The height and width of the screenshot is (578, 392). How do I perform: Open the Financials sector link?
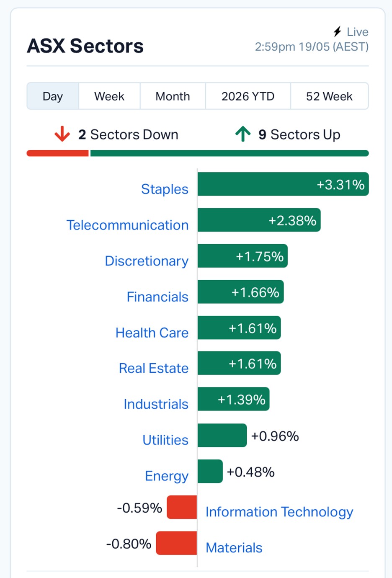157,297
